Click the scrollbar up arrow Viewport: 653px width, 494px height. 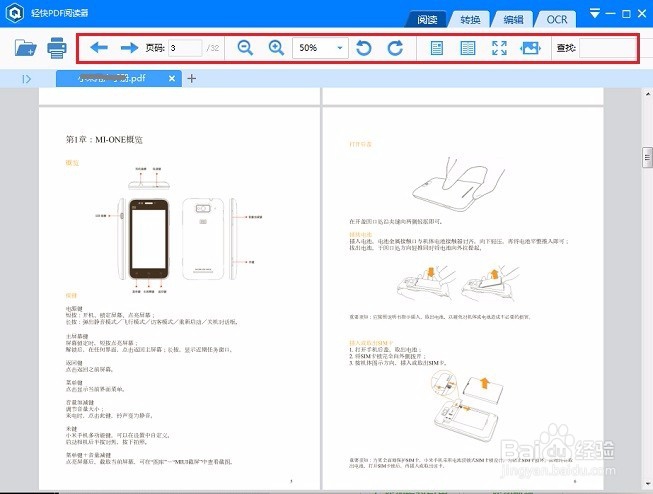[648, 95]
